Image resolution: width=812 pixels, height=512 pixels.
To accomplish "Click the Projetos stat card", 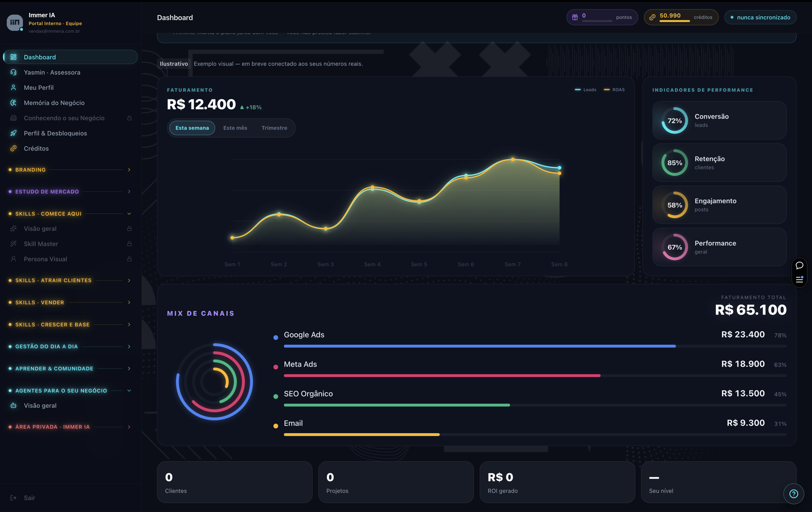I will coord(396,482).
